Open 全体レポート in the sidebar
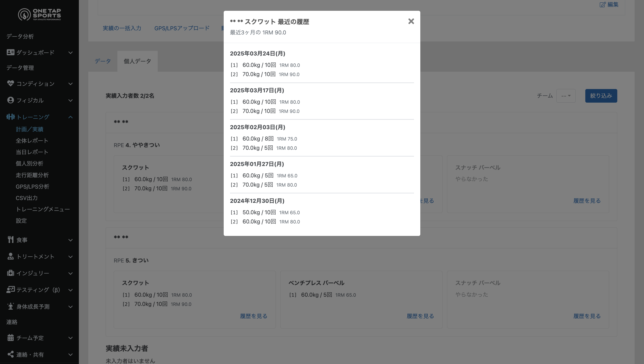Screen dimensions: 644x364 [x=32, y=140]
